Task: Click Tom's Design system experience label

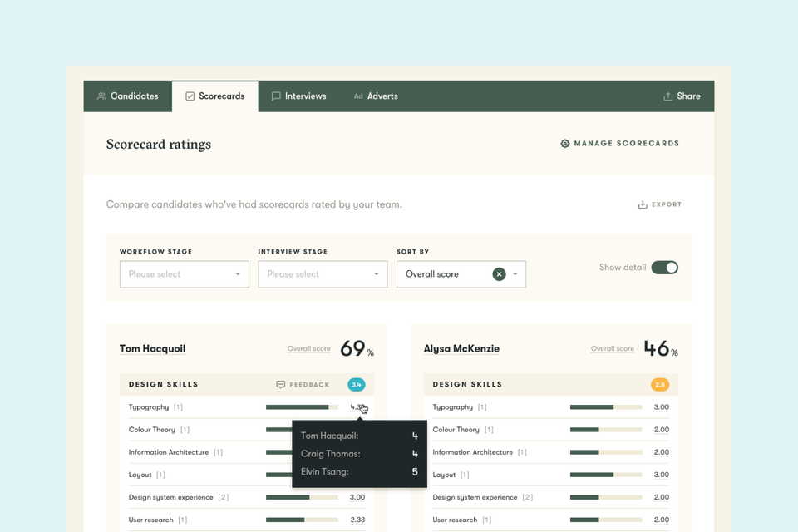Action: coord(170,497)
